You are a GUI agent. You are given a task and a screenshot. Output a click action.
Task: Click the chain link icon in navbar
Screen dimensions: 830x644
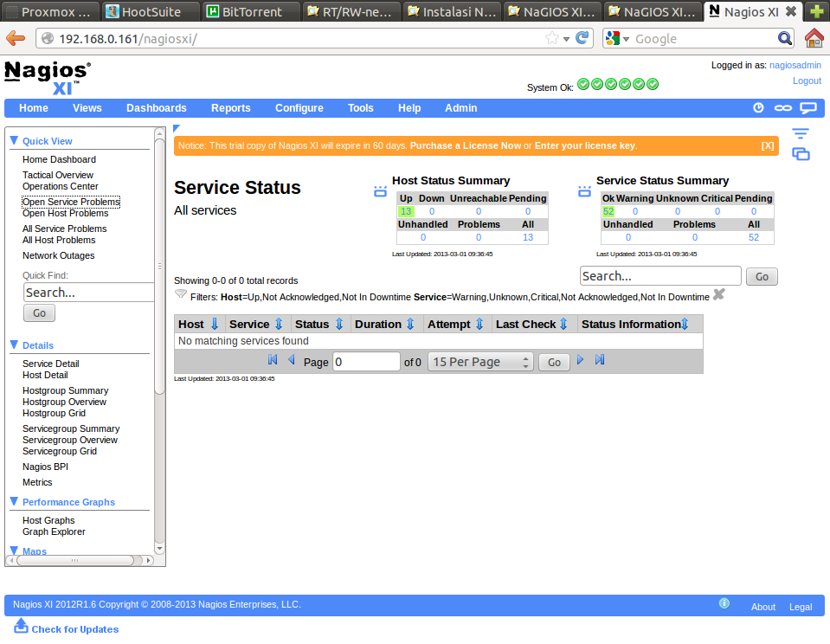[782, 108]
